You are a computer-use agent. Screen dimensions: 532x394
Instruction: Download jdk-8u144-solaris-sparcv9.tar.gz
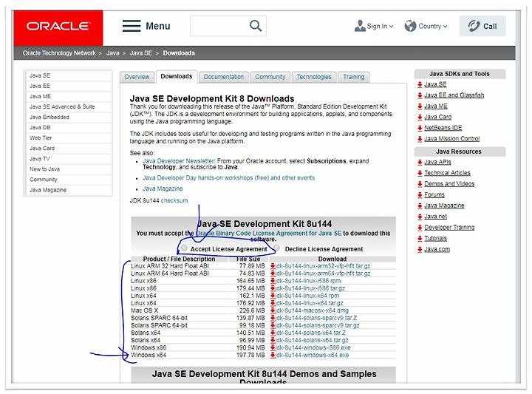[318, 325]
